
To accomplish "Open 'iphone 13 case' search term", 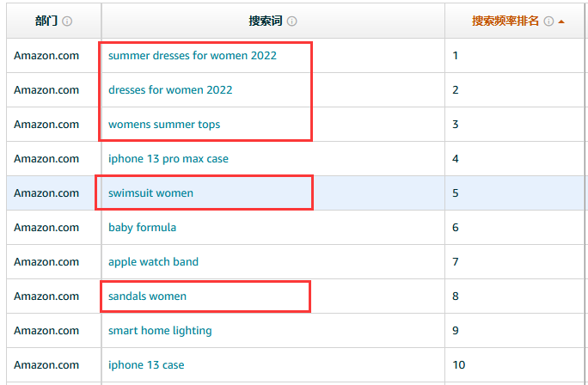I will tap(146, 365).
